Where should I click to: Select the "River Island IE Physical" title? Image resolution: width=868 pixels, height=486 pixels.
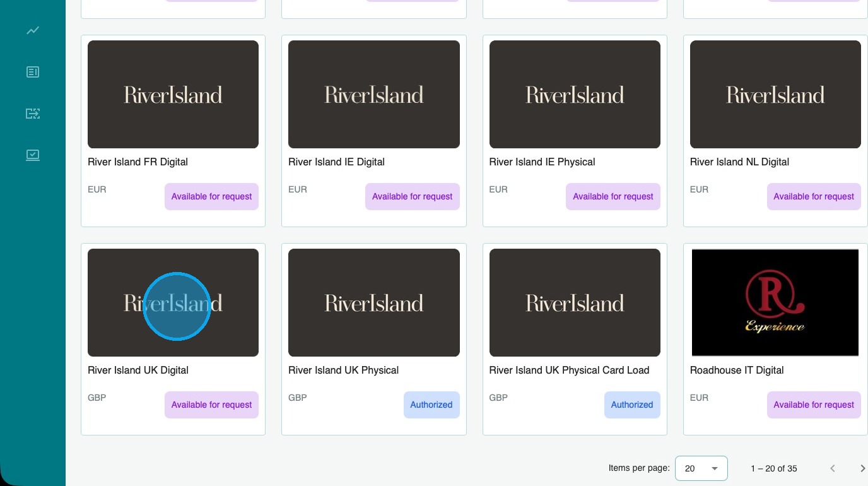pyautogui.click(x=542, y=162)
